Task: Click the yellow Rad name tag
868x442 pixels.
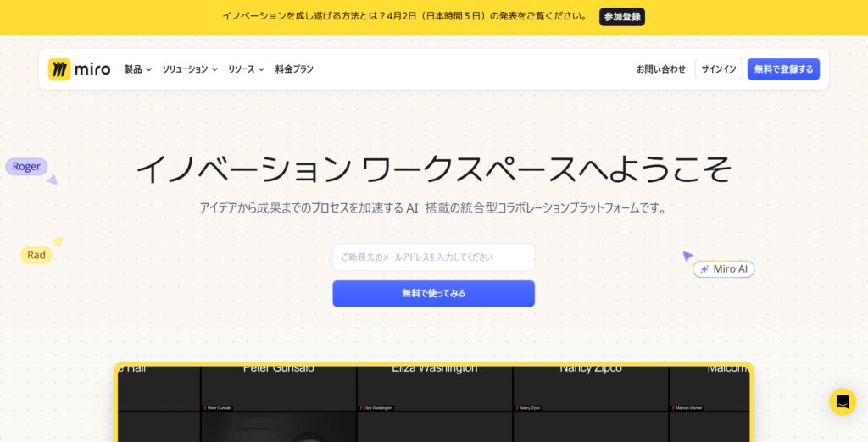Action: click(x=36, y=254)
